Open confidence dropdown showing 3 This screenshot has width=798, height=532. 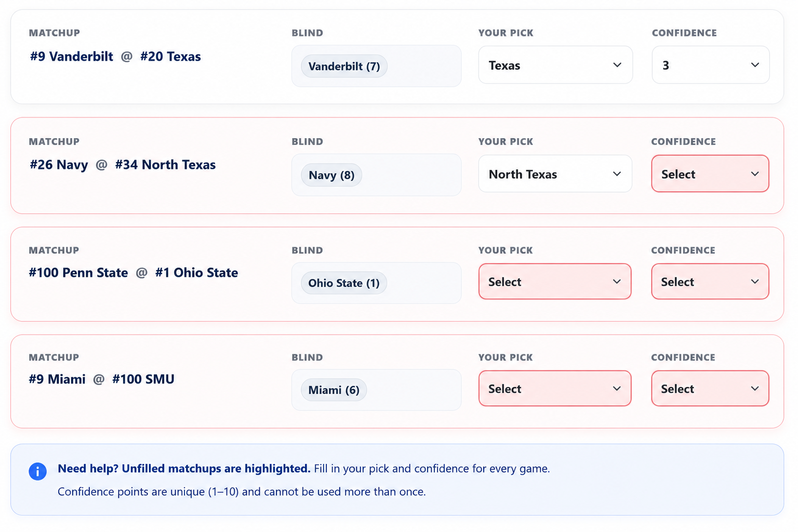pyautogui.click(x=710, y=65)
